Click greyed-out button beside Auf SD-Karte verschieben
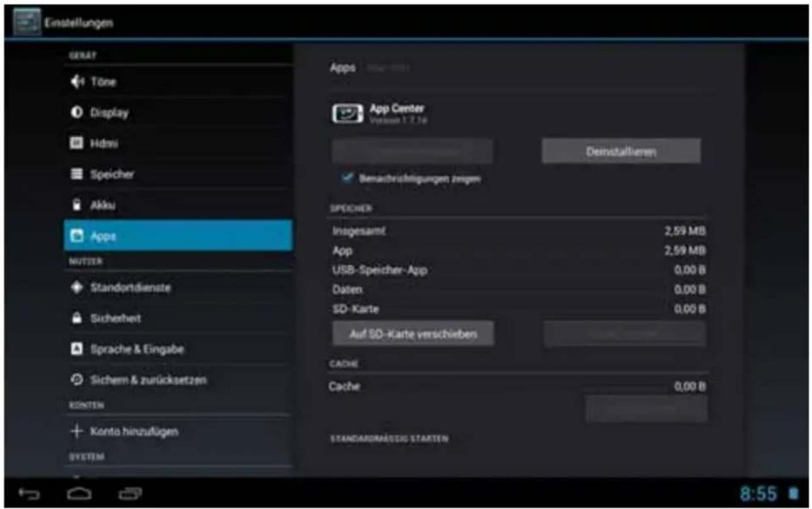The height and width of the screenshot is (509, 812). tap(625, 333)
